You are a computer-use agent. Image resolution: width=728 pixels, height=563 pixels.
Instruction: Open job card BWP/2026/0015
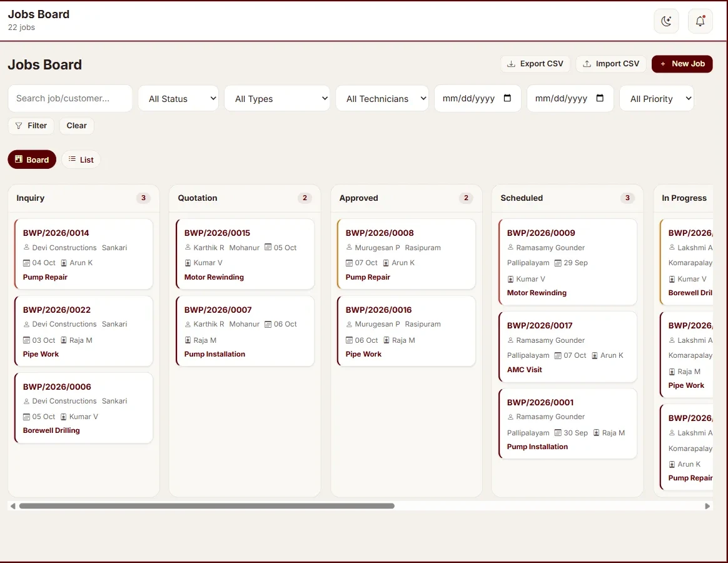(x=245, y=254)
